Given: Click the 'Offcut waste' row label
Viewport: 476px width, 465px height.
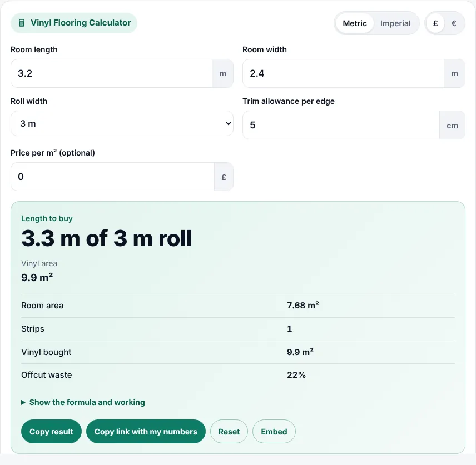Looking at the screenshot, I should (x=47, y=375).
